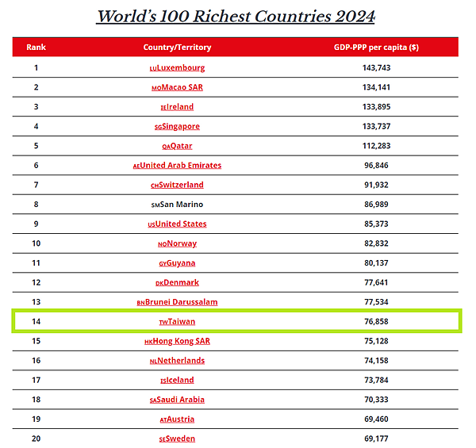The image size is (476, 448).
Task: Open the highlighted Taiwan link
Action: (180, 321)
